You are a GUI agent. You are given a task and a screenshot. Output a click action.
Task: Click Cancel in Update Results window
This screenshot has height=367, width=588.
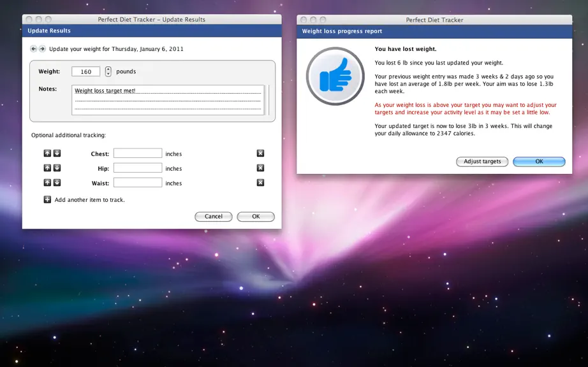point(214,217)
